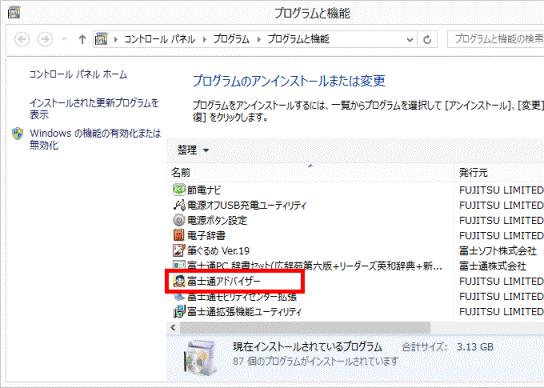544x388 pixels.
Task: Click the shield icon beside Windows の機能
Action: 18,134
